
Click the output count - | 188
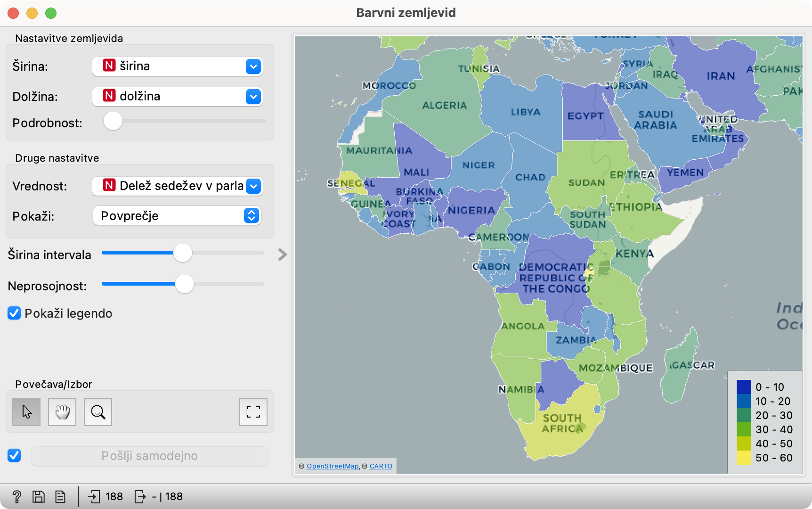(x=167, y=496)
